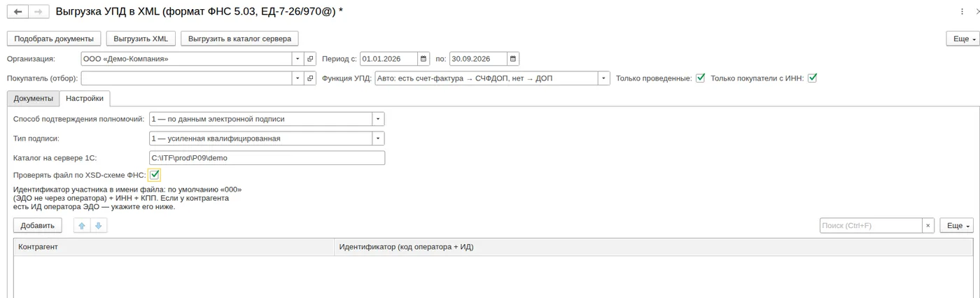Click the Добавить button

point(38,225)
